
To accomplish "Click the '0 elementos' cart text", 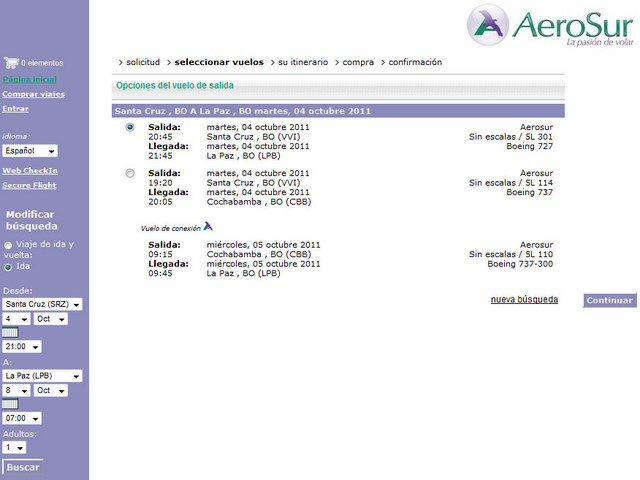I will pyautogui.click(x=42, y=63).
